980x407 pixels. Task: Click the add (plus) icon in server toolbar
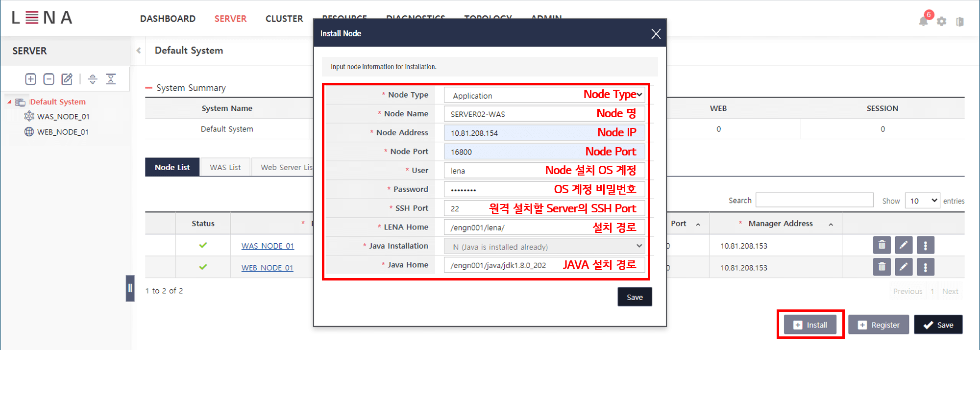coord(30,79)
